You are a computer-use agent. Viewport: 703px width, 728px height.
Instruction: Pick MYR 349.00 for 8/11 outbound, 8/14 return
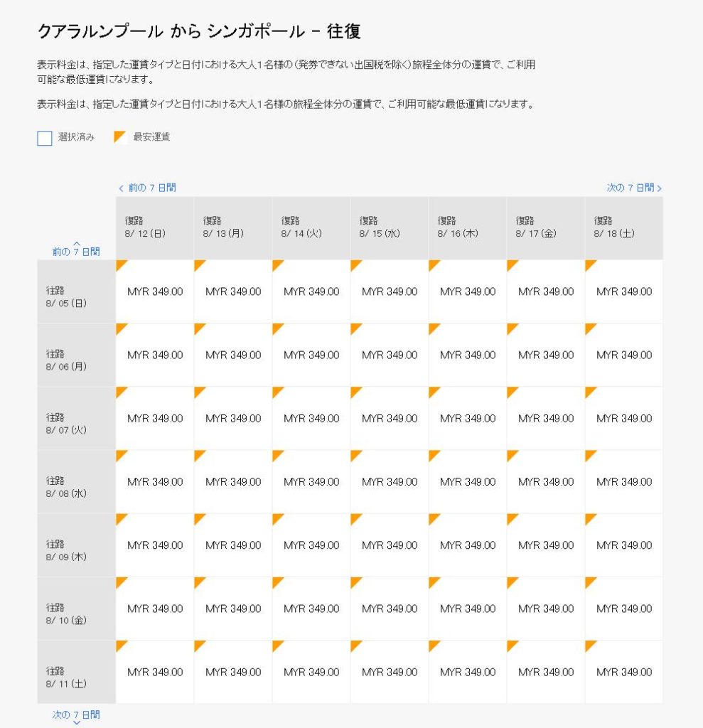click(311, 672)
